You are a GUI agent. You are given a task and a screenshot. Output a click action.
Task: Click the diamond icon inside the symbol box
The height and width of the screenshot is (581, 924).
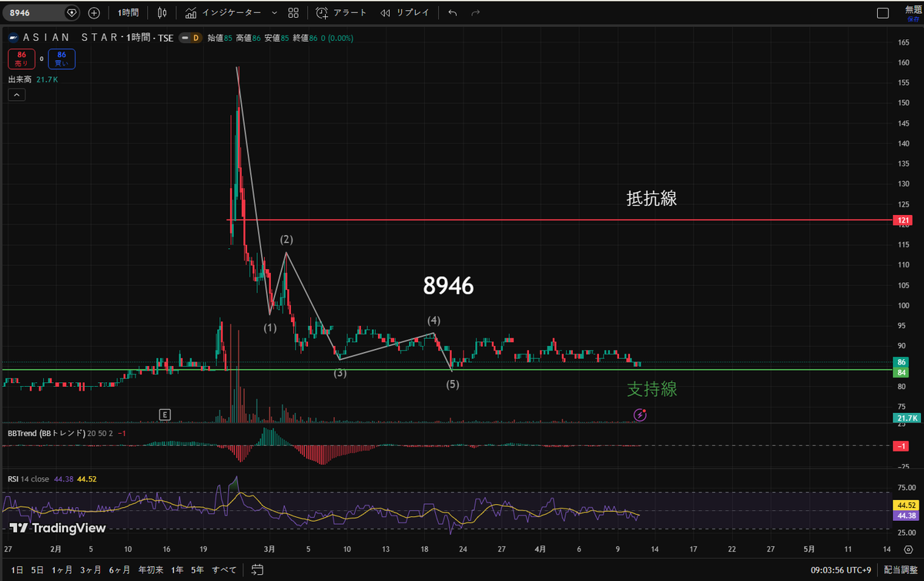click(x=72, y=12)
